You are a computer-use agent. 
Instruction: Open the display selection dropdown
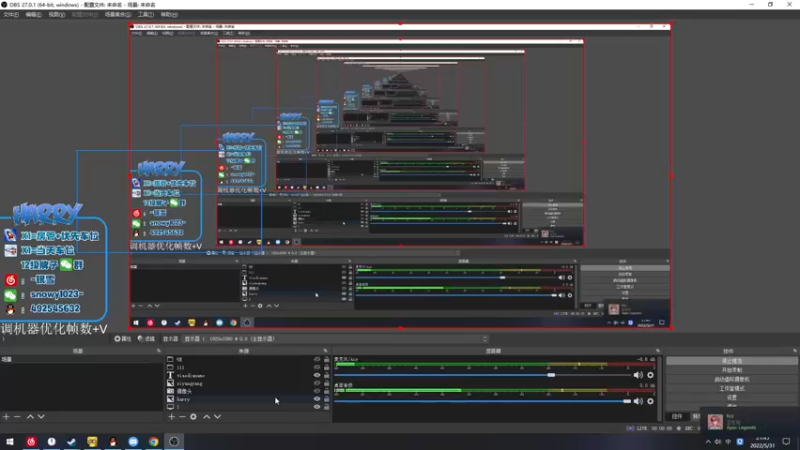coord(335,339)
